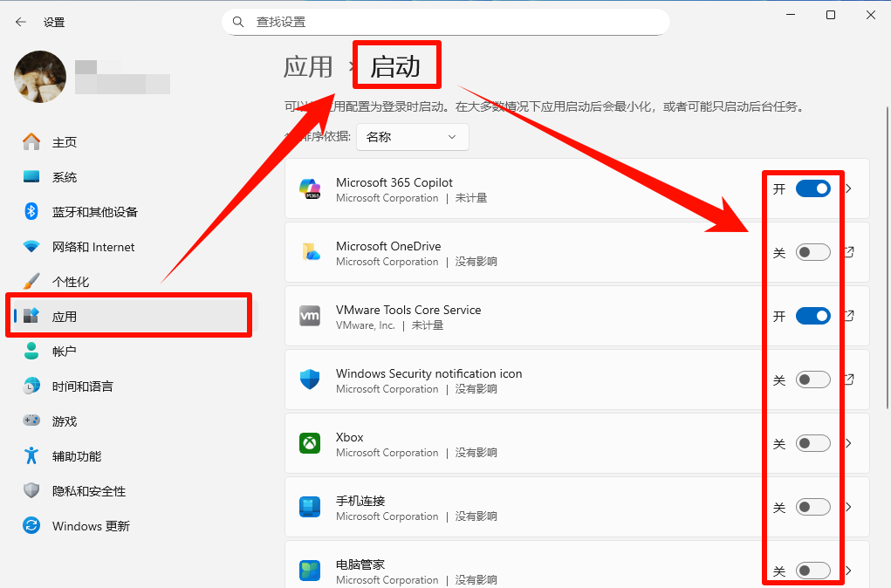Open 网络和 Internet settings page
This screenshot has height=588, width=891.
[x=93, y=247]
